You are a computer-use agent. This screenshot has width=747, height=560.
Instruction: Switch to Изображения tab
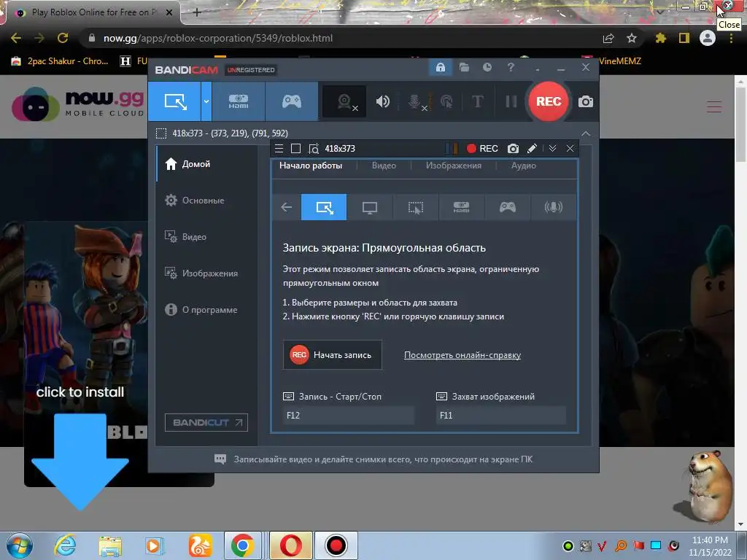pos(454,166)
